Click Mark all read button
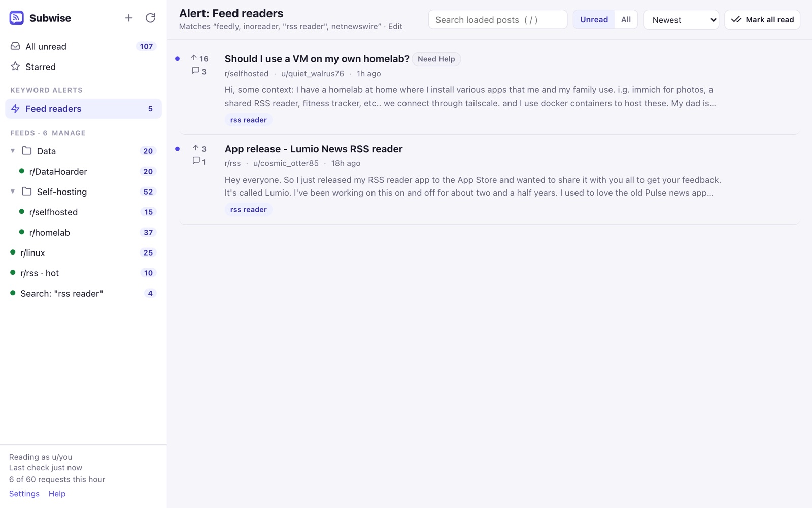Viewport: 812px width, 508px height. coord(762,20)
